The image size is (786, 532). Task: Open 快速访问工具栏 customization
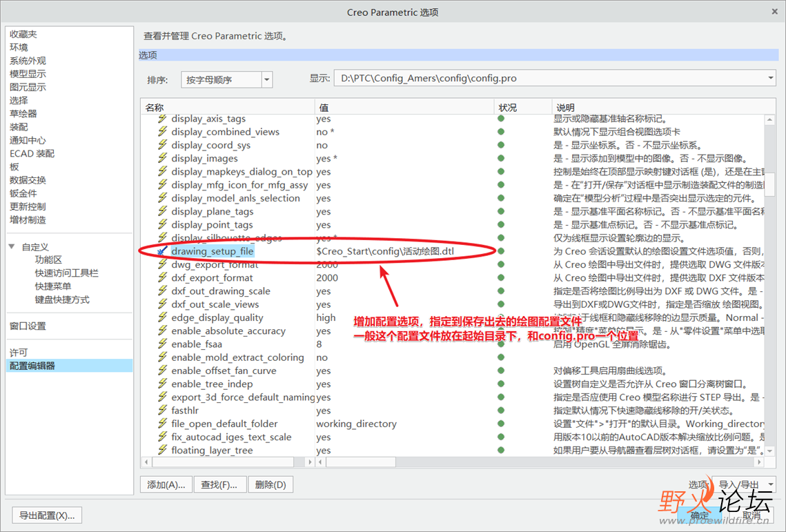pyautogui.click(x=67, y=273)
